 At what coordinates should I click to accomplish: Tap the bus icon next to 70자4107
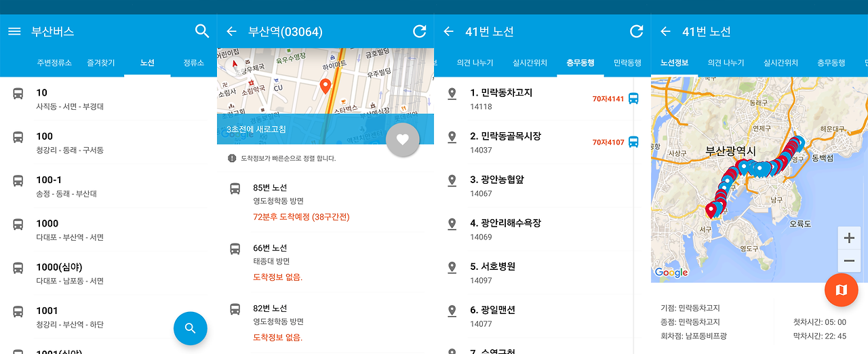pos(633,142)
